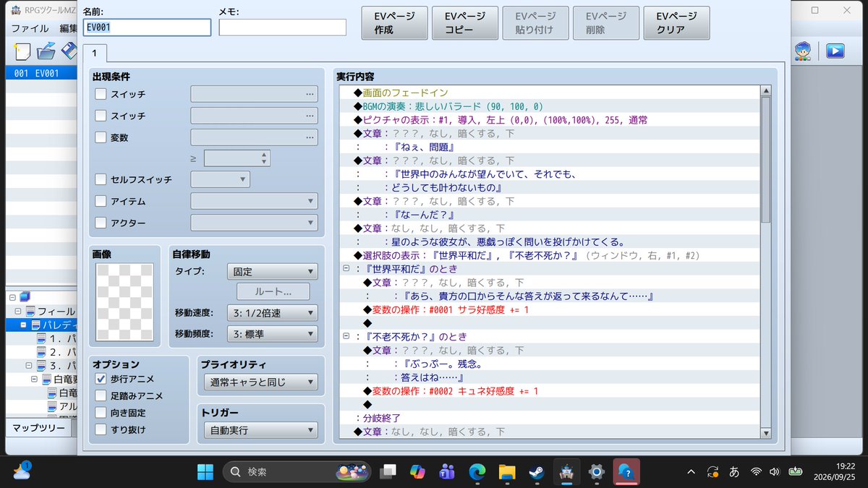The height and width of the screenshot is (488, 868).
Task: Open File Explorer from taskbar
Action: pos(506,471)
